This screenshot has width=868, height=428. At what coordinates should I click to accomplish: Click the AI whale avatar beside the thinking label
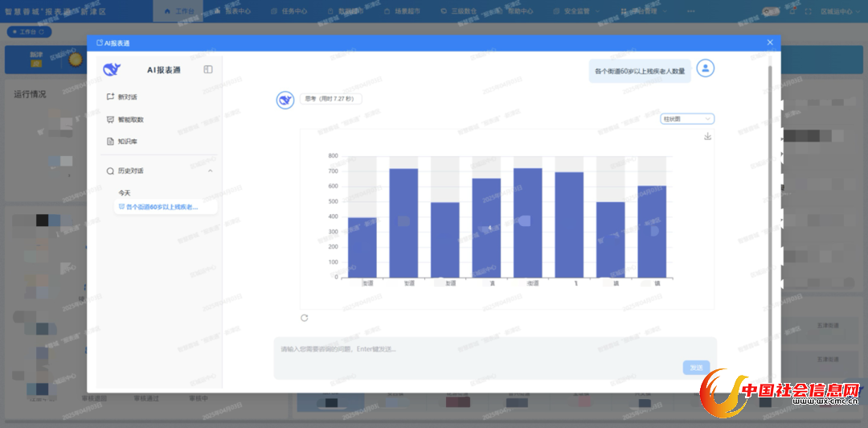(285, 100)
